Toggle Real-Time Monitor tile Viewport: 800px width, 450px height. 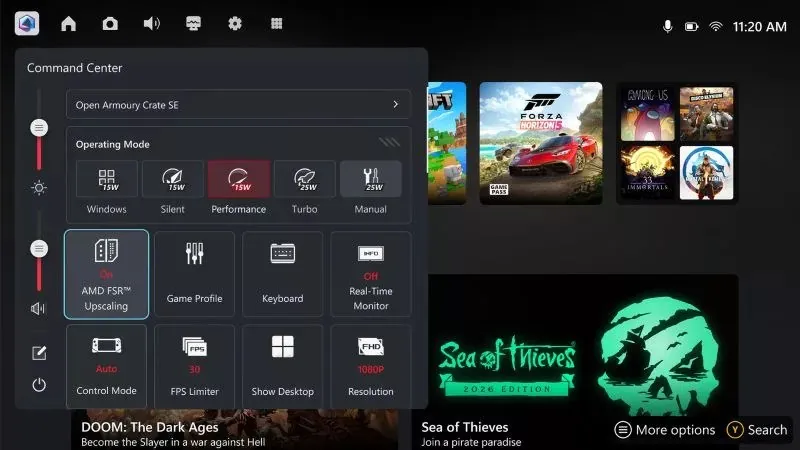pyautogui.click(x=371, y=274)
